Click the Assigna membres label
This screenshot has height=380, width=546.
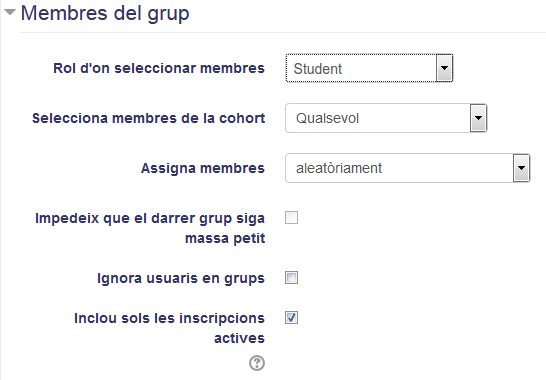[203, 168]
